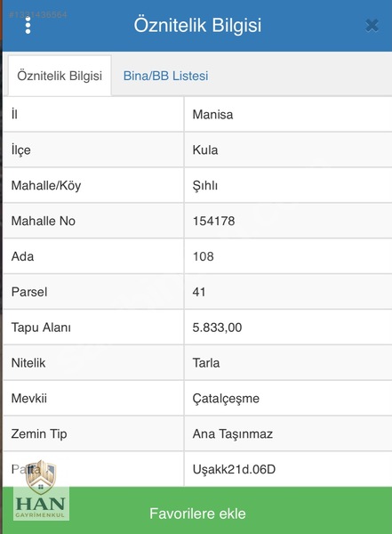Close the Öznitelik Bilgisi panel
This screenshot has height=534, width=392.
coord(372,26)
